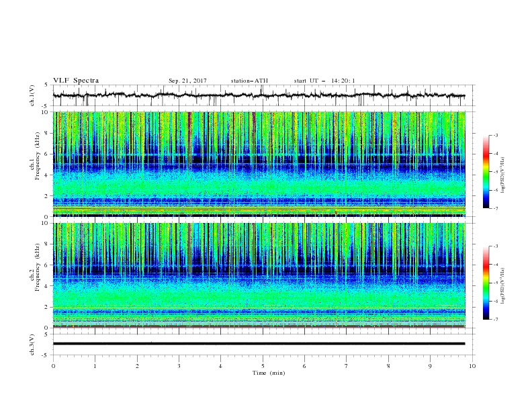This screenshot has width=532, height=411.
Task: Click the 'VLF Spectra' title text
Action: click(76, 81)
